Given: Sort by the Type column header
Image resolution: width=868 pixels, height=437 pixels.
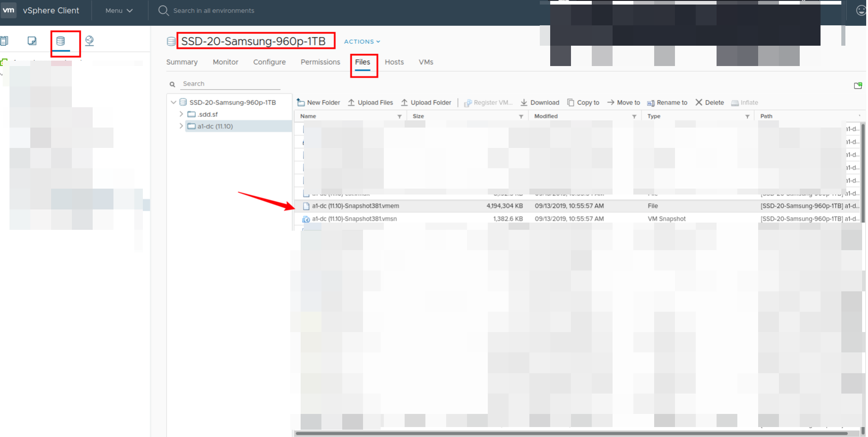Looking at the screenshot, I should click(x=654, y=116).
